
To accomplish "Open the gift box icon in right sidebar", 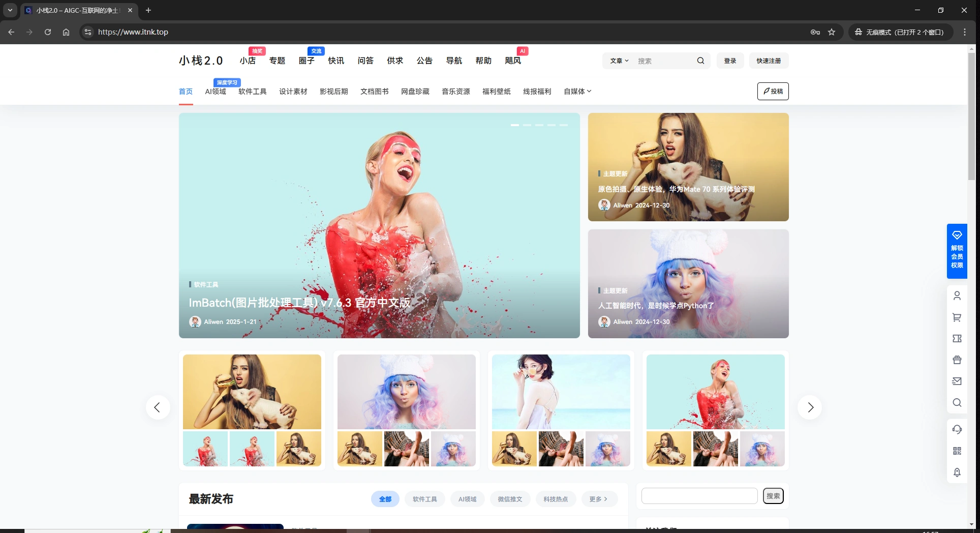I will pyautogui.click(x=957, y=360).
